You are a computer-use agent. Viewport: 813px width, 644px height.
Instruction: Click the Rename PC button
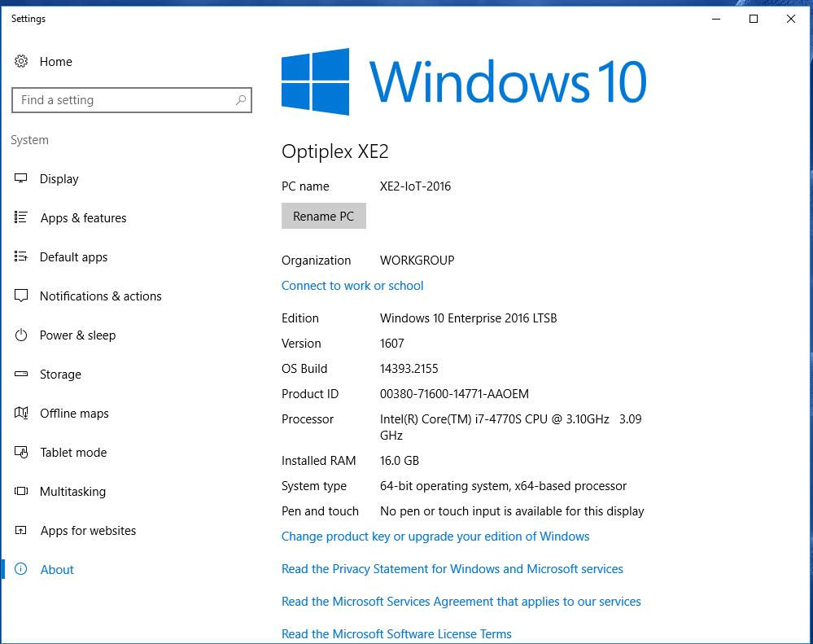[324, 216]
